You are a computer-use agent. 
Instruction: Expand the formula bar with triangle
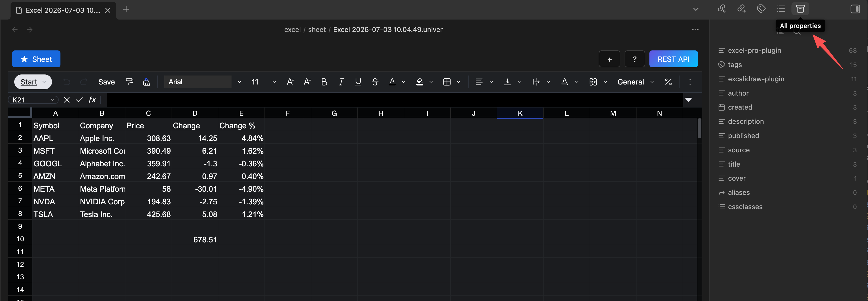point(688,100)
